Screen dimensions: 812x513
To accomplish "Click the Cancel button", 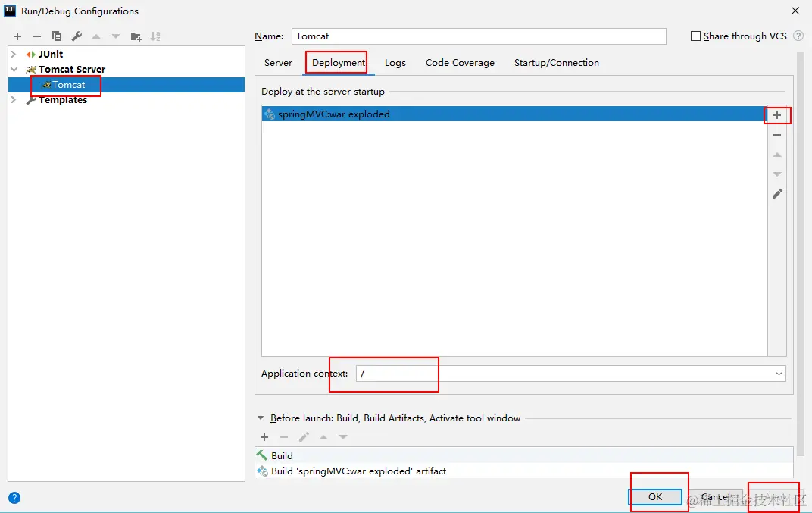I will 715,496.
